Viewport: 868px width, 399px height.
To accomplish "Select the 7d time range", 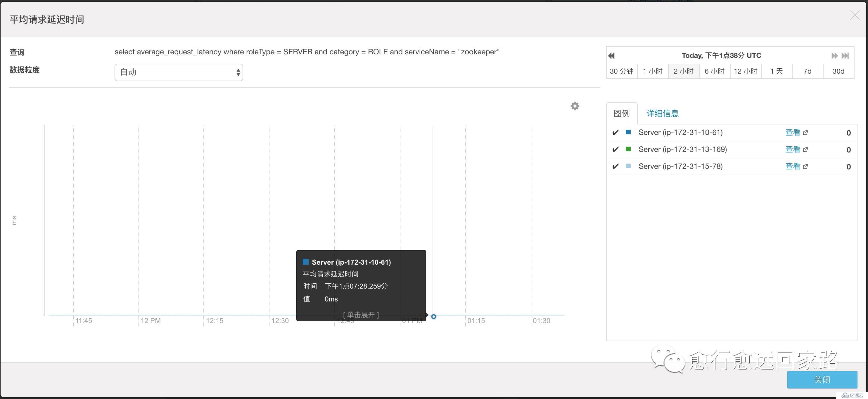I will (x=808, y=71).
